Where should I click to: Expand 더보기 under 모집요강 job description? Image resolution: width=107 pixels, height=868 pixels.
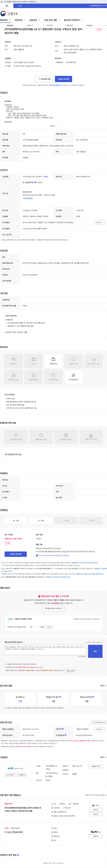[x=53, y=126]
